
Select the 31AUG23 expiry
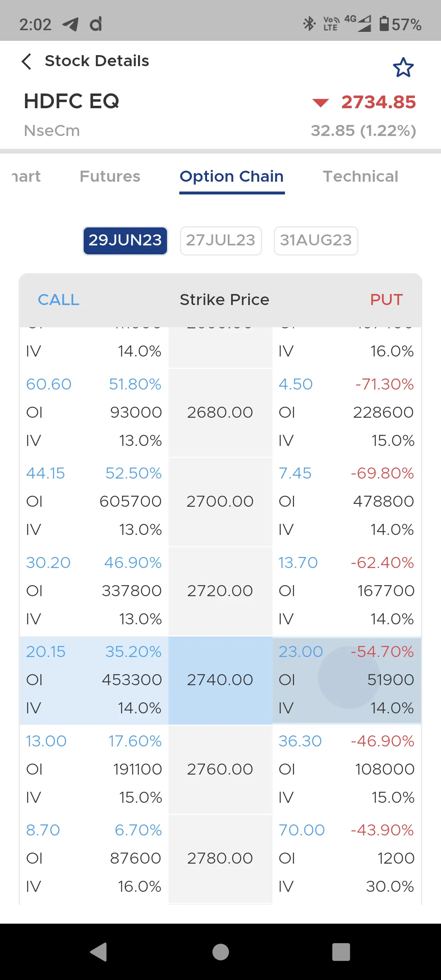click(x=316, y=241)
